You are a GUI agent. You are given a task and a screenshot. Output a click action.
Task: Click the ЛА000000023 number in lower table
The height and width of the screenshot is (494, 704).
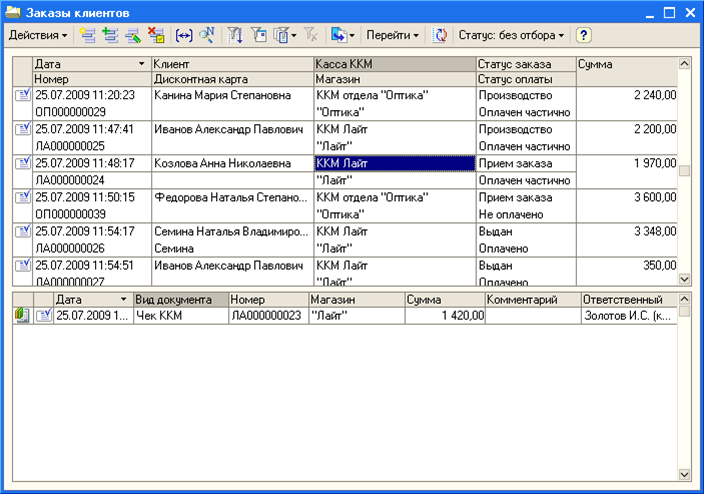(266, 315)
